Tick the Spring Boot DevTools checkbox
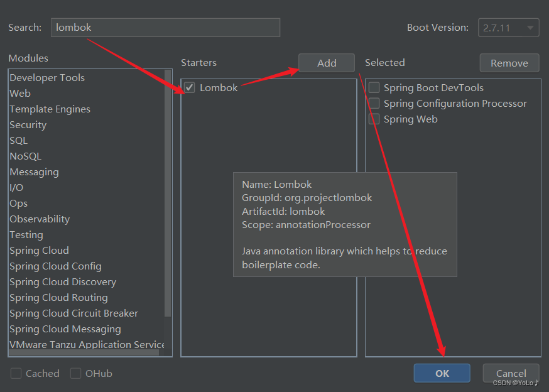This screenshot has height=392, width=549. (x=374, y=87)
